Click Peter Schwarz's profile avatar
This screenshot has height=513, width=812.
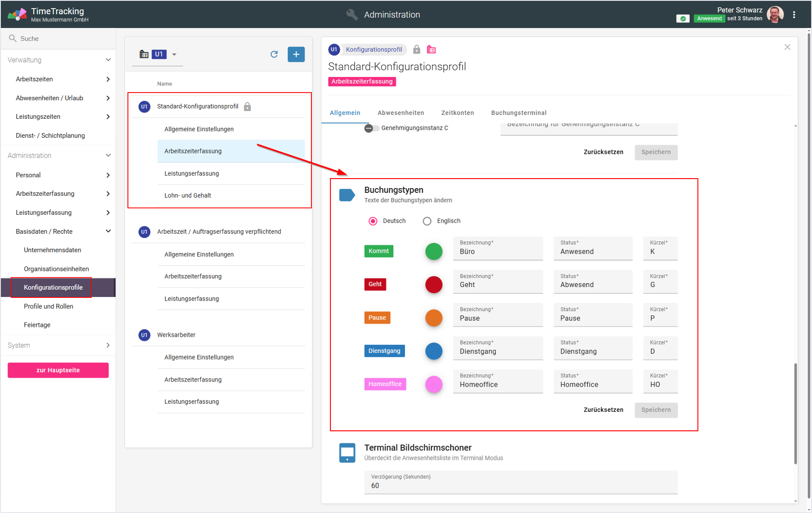click(775, 15)
